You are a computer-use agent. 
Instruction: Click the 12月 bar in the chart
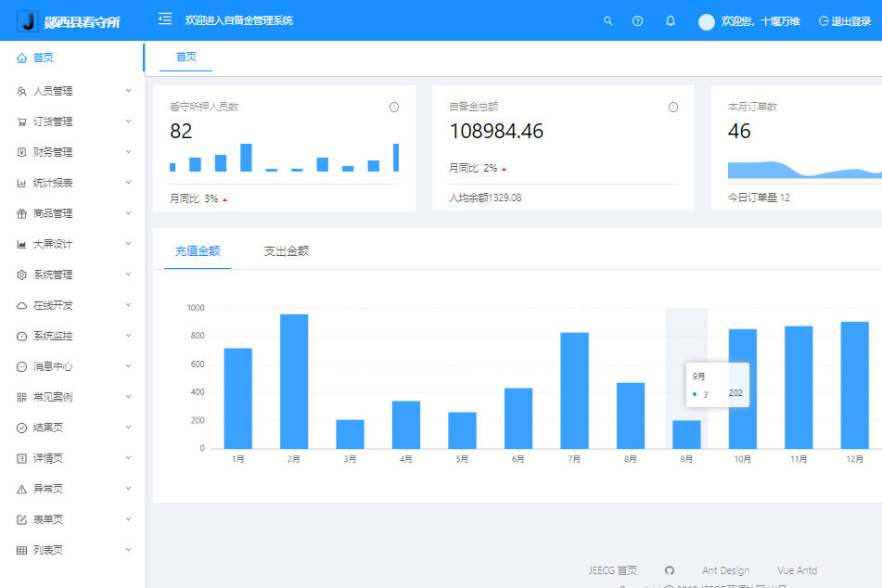(x=854, y=386)
